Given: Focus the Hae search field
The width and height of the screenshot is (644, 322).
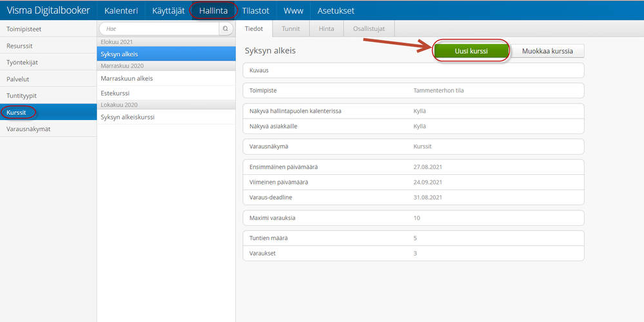Looking at the screenshot, I should 159,29.
